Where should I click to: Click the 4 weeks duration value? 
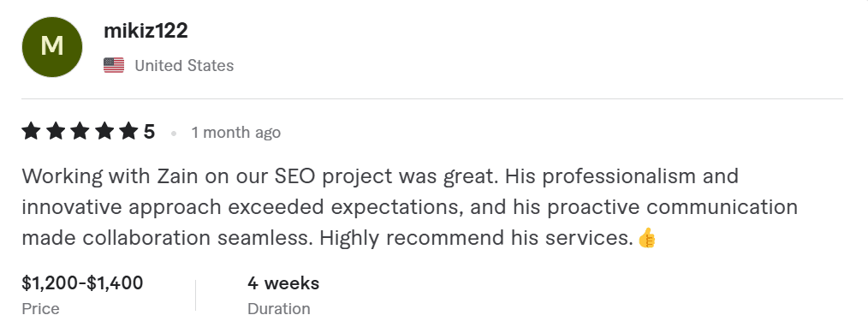click(283, 283)
